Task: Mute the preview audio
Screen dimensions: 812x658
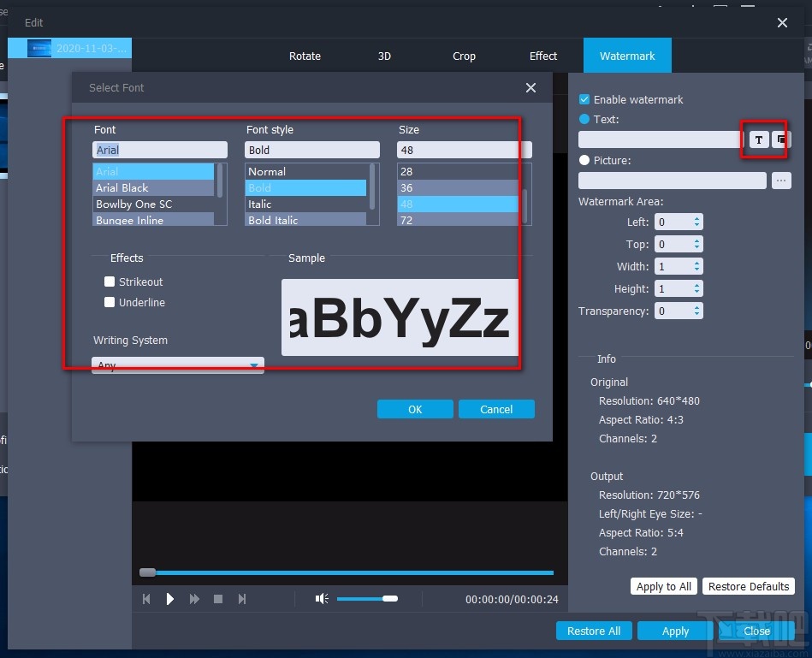Action: (x=321, y=599)
